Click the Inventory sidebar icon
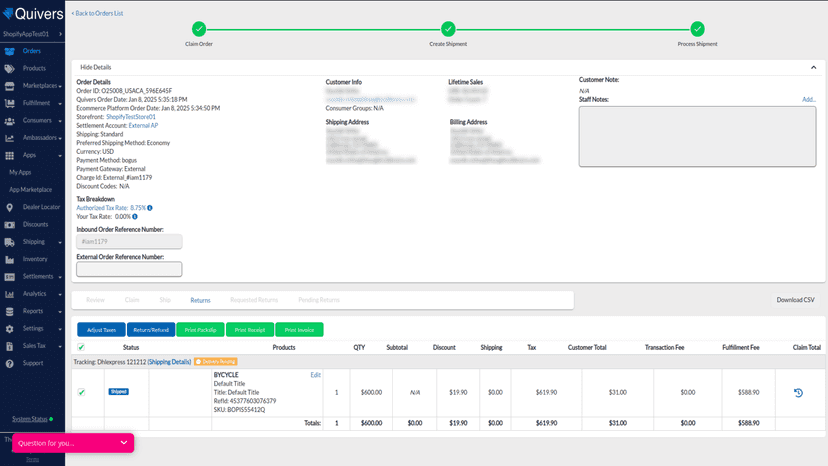The width and height of the screenshot is (828, 466). (x=10, y=259)
